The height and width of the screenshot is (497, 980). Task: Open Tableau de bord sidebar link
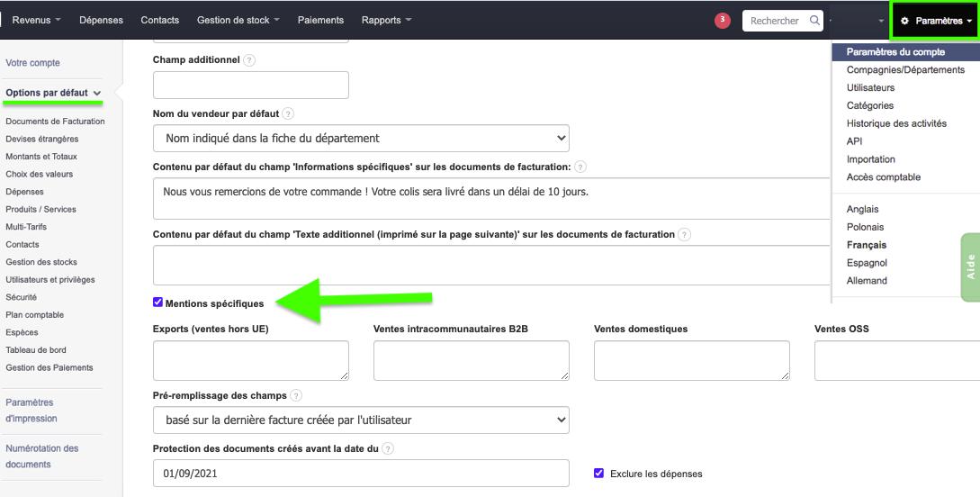click(x=36, y=349)
